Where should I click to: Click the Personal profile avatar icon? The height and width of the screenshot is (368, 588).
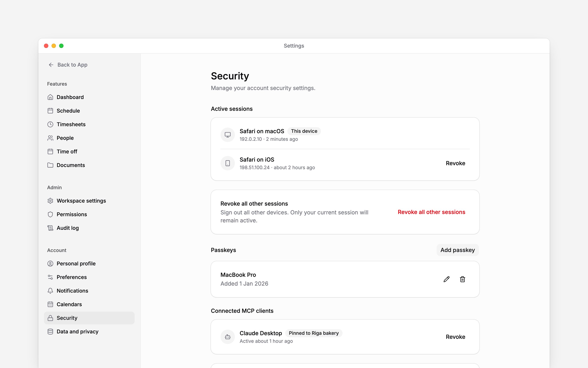(50, 264)
